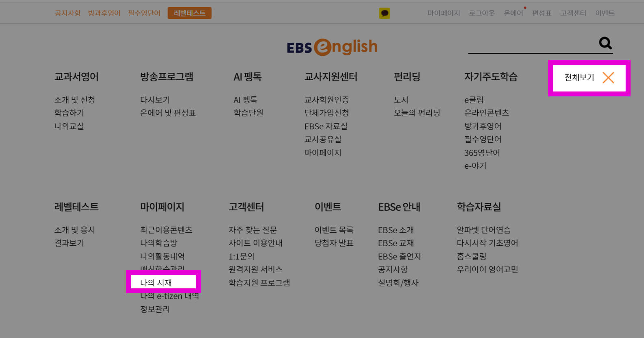Open 학습단원 under AI 펭톡
Image resolution: width=644 pixels, height=338 pixels.
tap(248, 113)
